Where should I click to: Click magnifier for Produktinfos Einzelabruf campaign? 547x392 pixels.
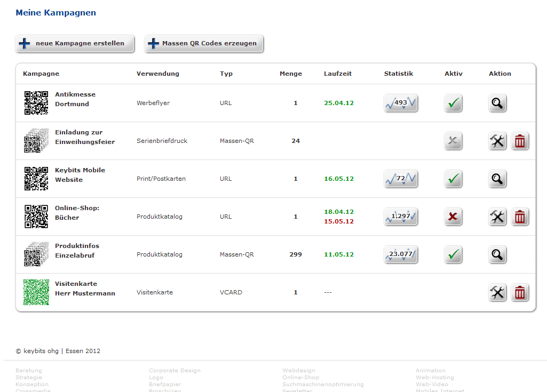point(497,255)
